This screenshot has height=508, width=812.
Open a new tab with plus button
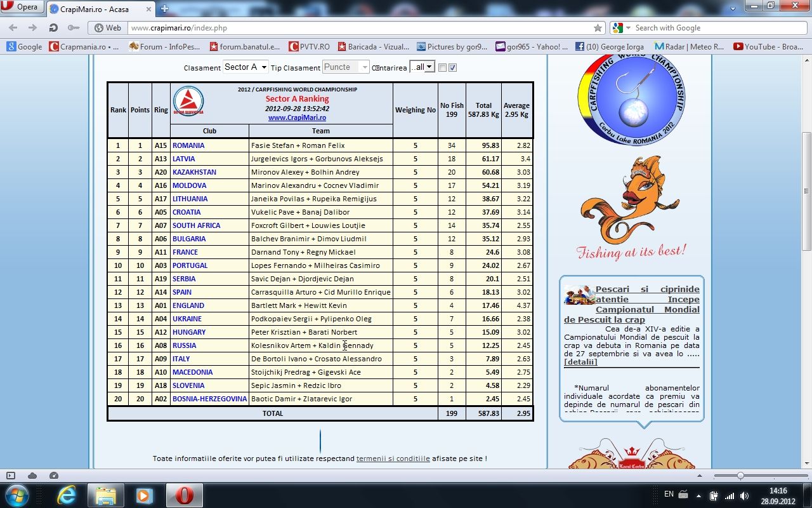[164, 9]
